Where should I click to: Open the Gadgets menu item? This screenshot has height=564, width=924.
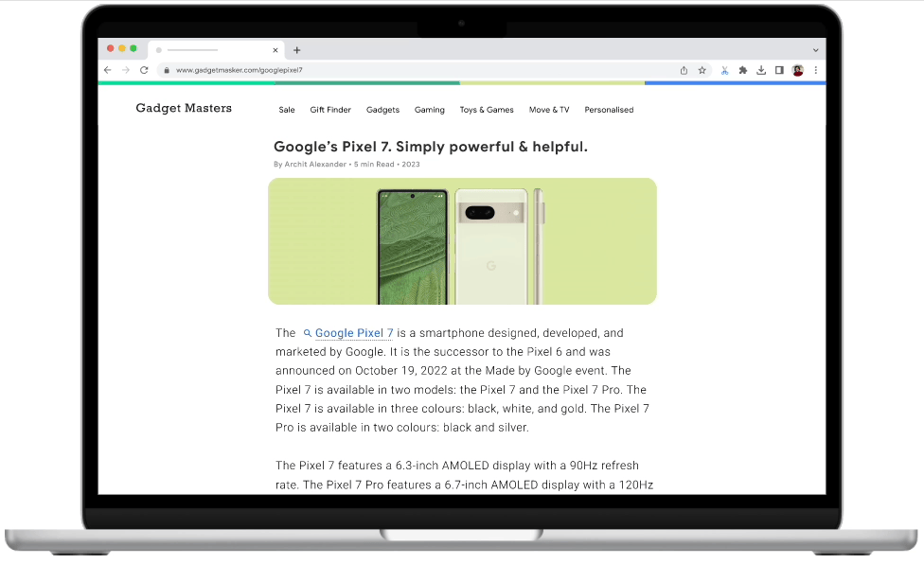[x=383, y=110]
